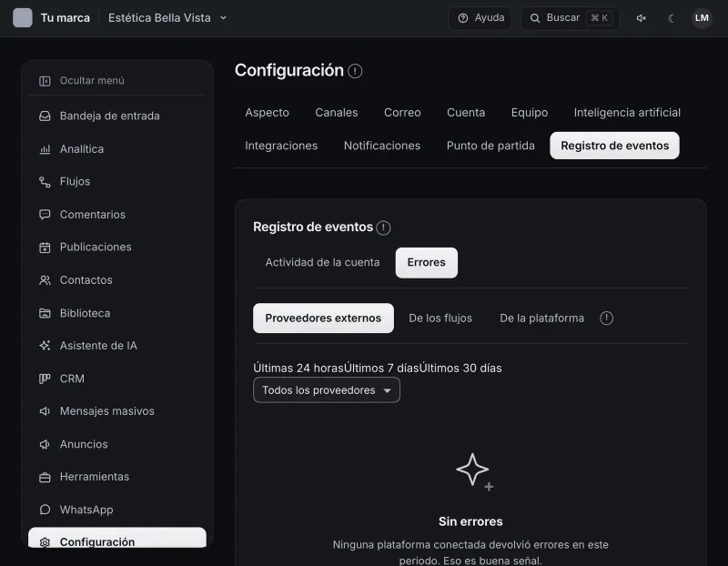This screenshot has width=728, height=566.
Task: Click the Contactos people icon
Action: (45, 280)
